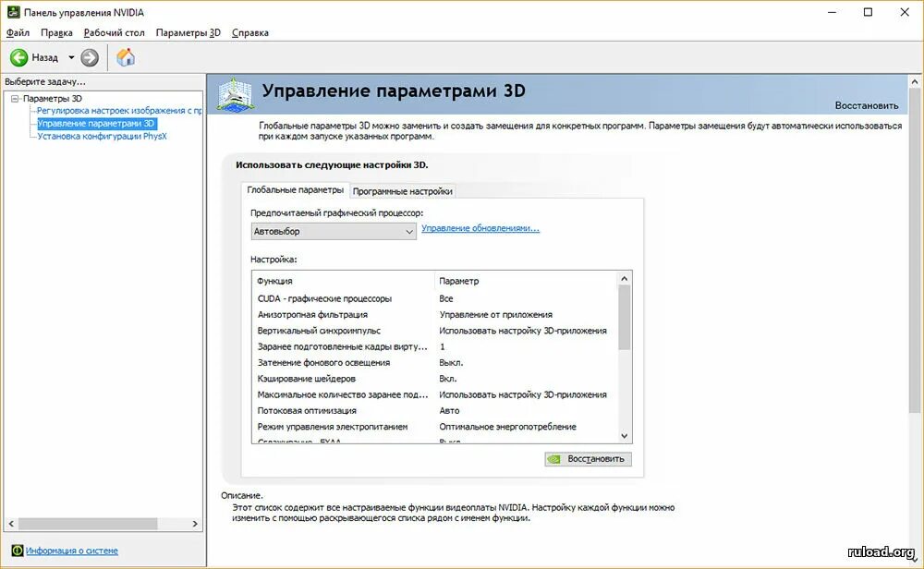Open Информация о системе link
924x569 pixels.
(72, 551)
